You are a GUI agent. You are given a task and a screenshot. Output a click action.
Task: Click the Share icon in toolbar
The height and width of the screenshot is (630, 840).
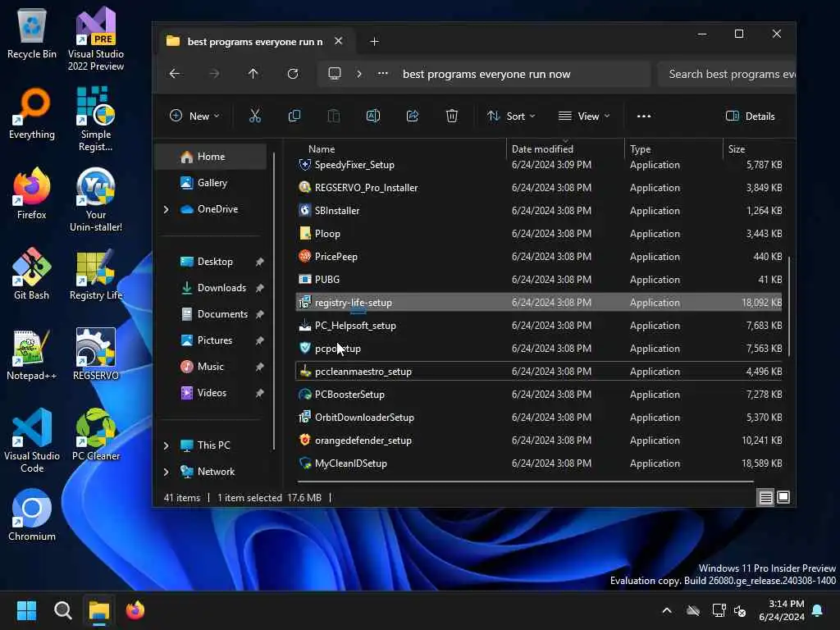coord(413,116)
